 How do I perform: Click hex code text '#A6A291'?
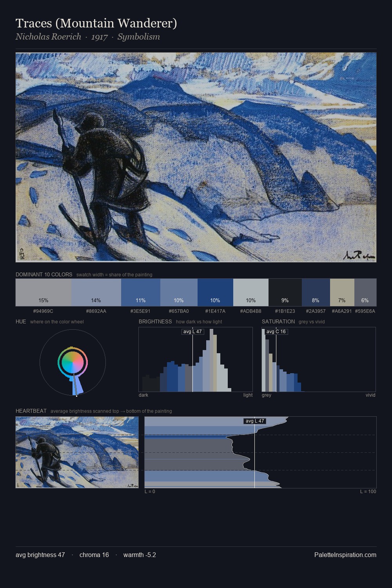342,311
